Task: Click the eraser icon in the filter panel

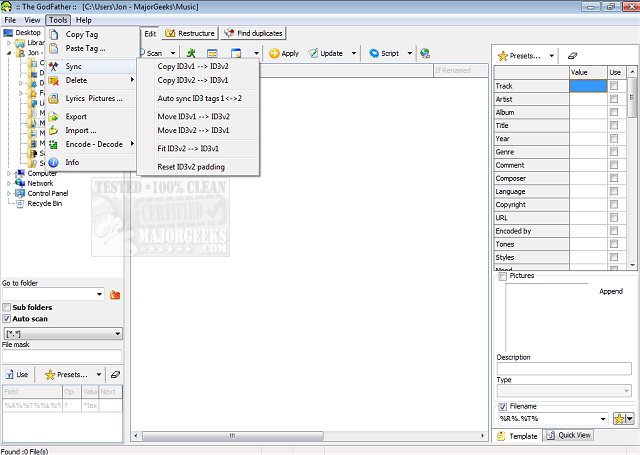Action: pos(115,374)
